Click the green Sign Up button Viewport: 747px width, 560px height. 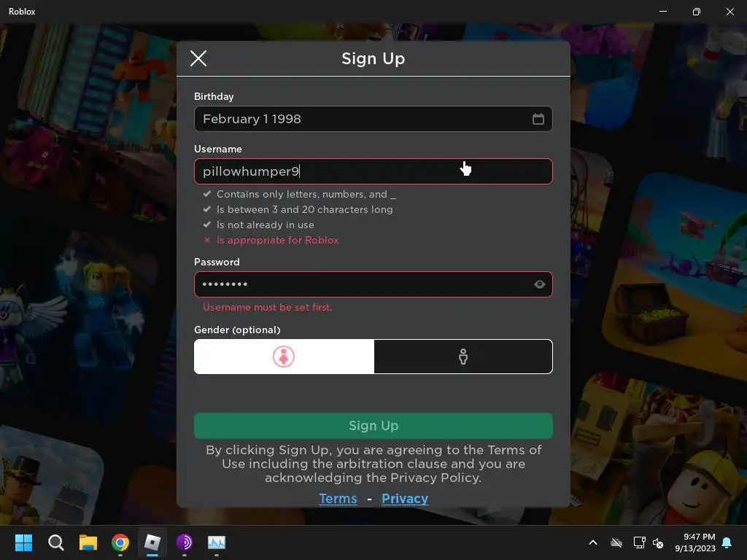(373, 426)
